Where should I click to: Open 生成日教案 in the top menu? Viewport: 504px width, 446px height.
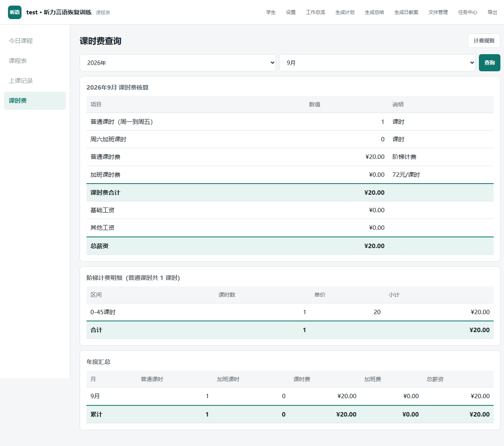[x=406, y=12]
